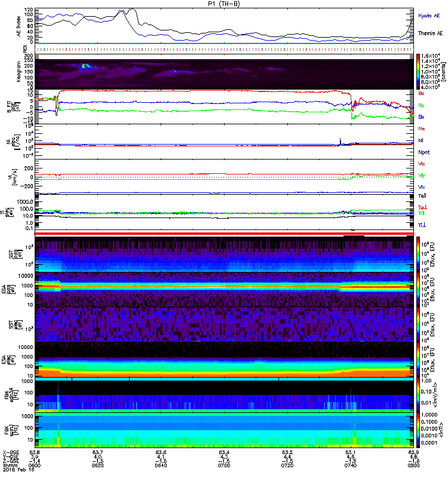This screenshot has width=448, height=478.
Task: Click the ion ESA Eflux color bar
Action: tap(419, 289)
